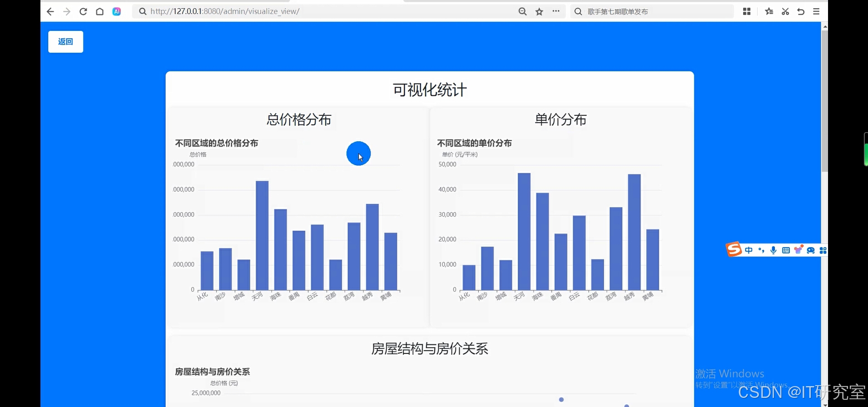Screen dimensions: 868x407
Task: Click the Sogou S logo icon
Action: coord(734,249)
